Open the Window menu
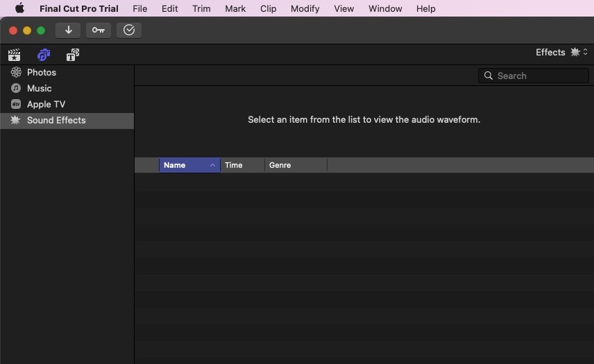 pos(385,8)
